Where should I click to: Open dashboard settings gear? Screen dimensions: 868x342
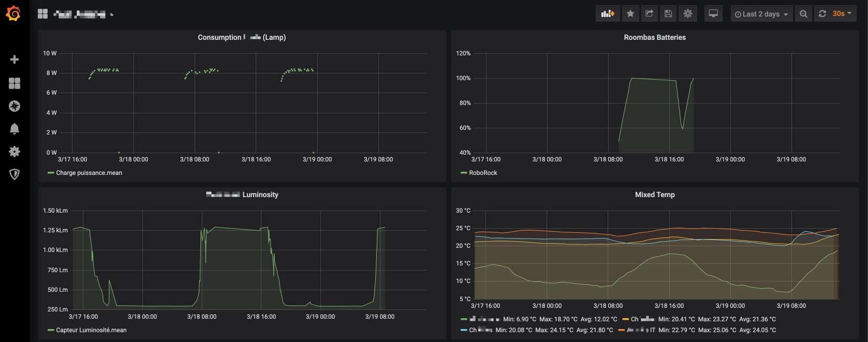(x=688, y=14)
